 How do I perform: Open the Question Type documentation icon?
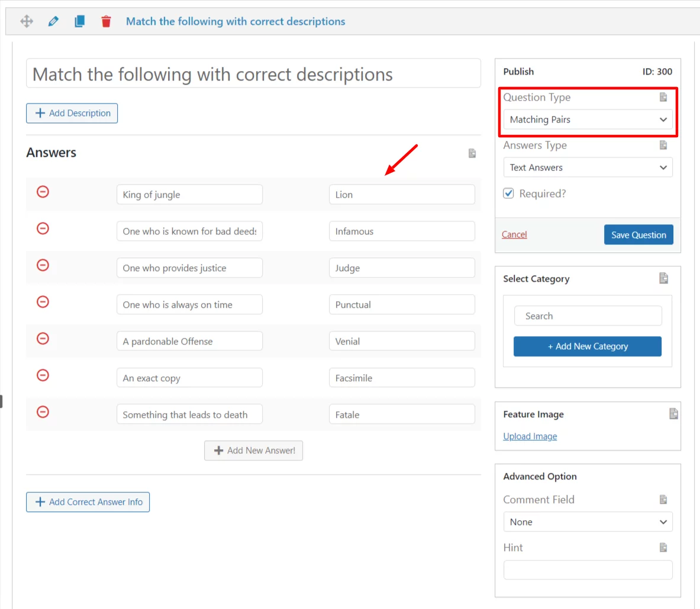663,97
